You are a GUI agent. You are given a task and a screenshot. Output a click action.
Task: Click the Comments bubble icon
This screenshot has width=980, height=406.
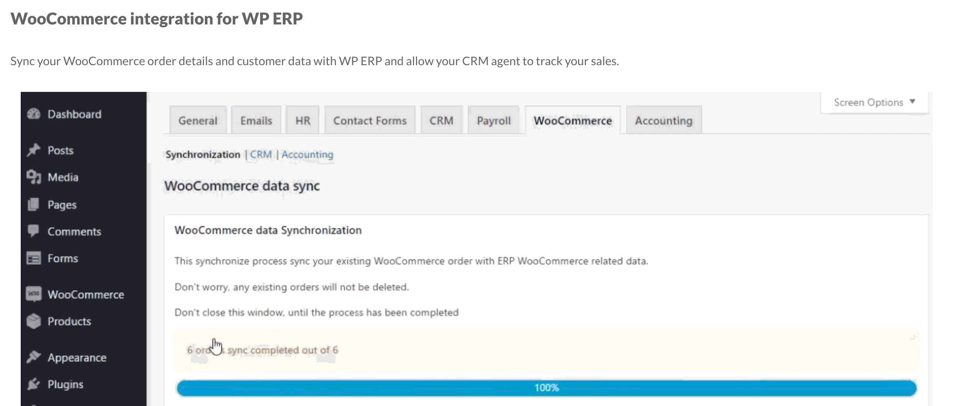tap(33, 231)
